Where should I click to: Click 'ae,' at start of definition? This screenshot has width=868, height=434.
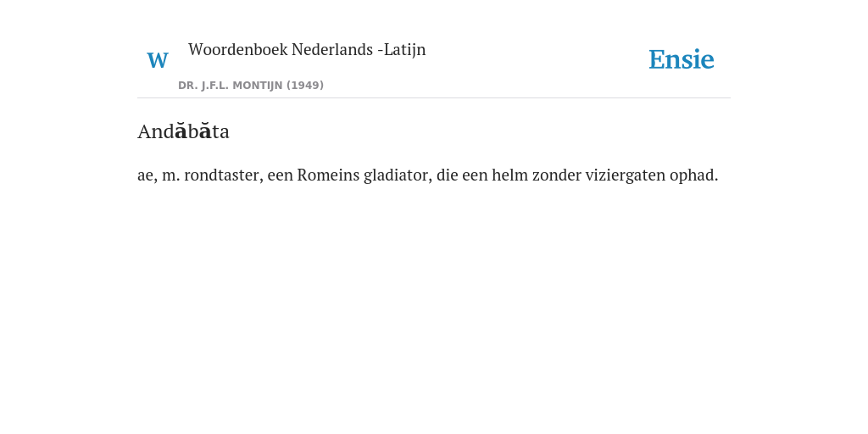(147, 175)
